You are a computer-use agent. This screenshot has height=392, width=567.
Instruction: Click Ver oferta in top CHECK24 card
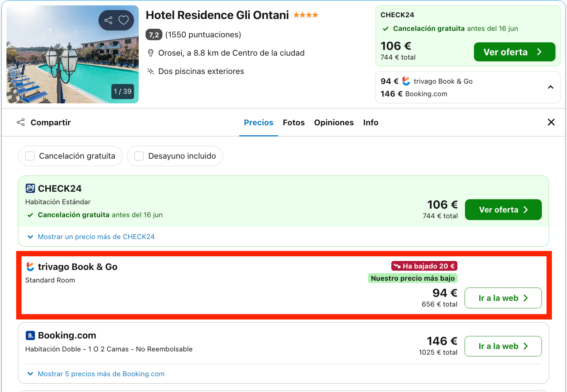[515, 52]
